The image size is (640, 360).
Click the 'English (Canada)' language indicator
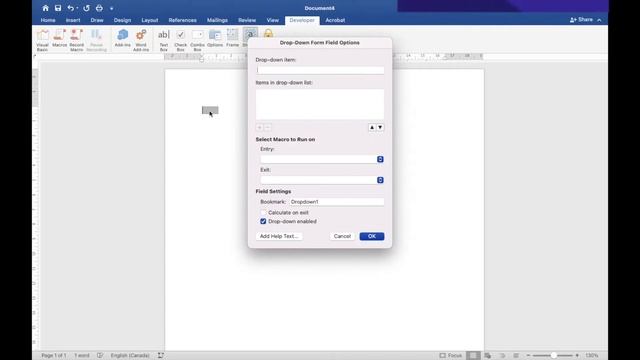[x=130, y=356]
